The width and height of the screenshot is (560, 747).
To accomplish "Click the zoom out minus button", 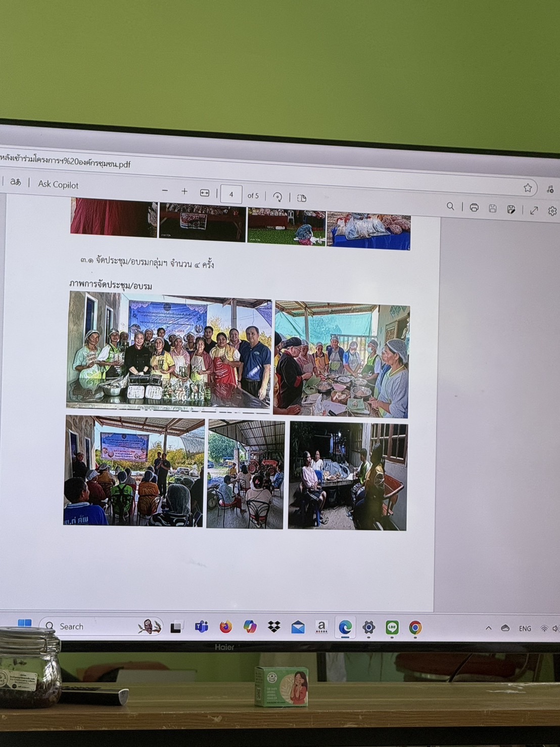I will pos(165,191).
